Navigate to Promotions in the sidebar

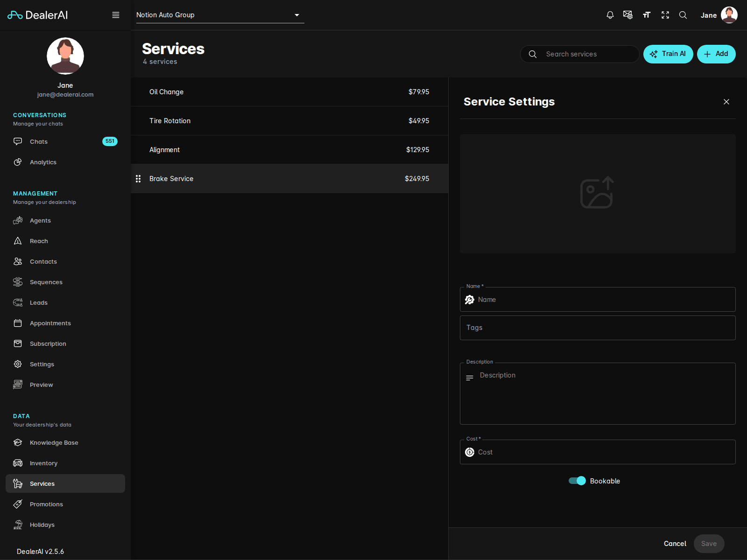click(46, 504)
